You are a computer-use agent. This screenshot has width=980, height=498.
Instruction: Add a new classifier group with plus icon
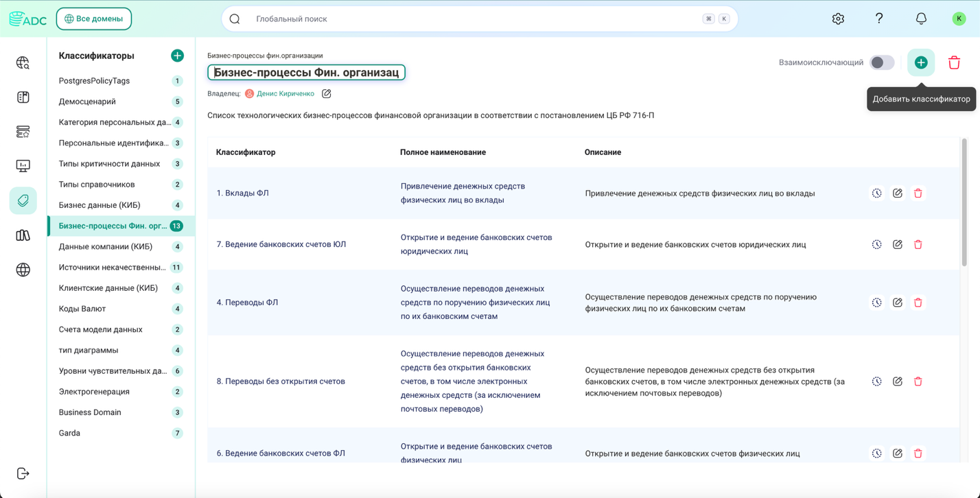click(177, 56)
